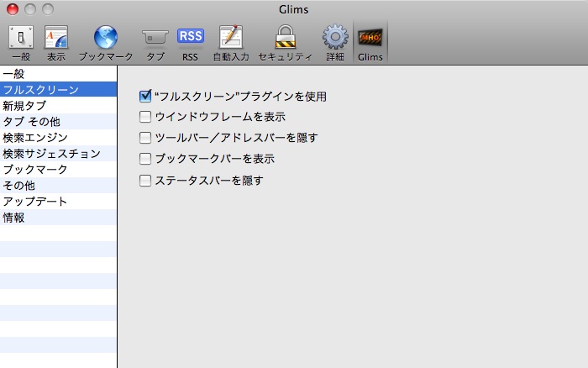Open the ブックマーク globe preferences icon
The width and height of the screenshot is (588, 368).
click(x=106, y=38)
